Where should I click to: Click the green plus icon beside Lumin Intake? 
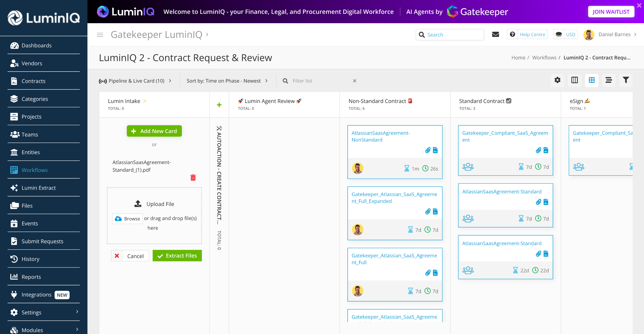point(219,105)
